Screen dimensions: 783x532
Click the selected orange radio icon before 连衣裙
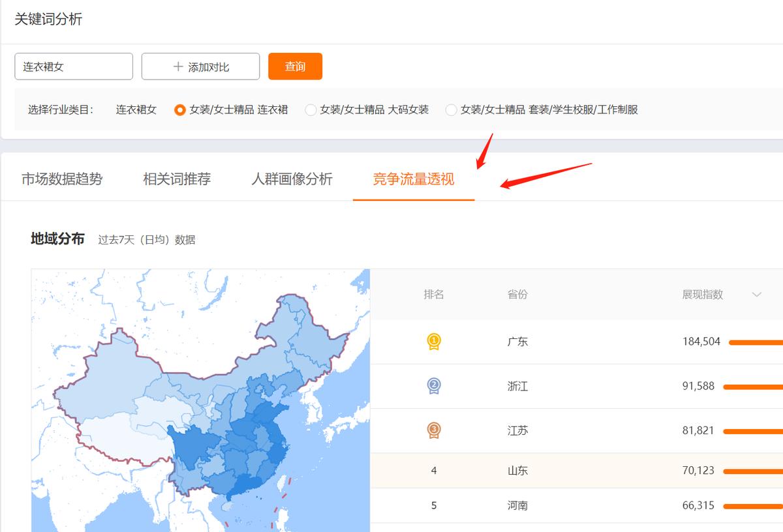(x=180, y=110)
